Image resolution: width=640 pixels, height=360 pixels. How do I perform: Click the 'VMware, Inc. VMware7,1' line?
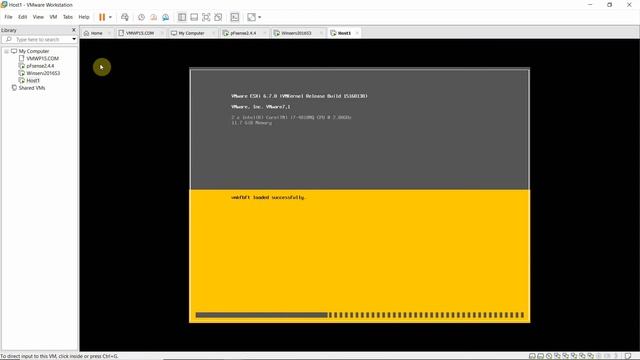tap(261, 107)
